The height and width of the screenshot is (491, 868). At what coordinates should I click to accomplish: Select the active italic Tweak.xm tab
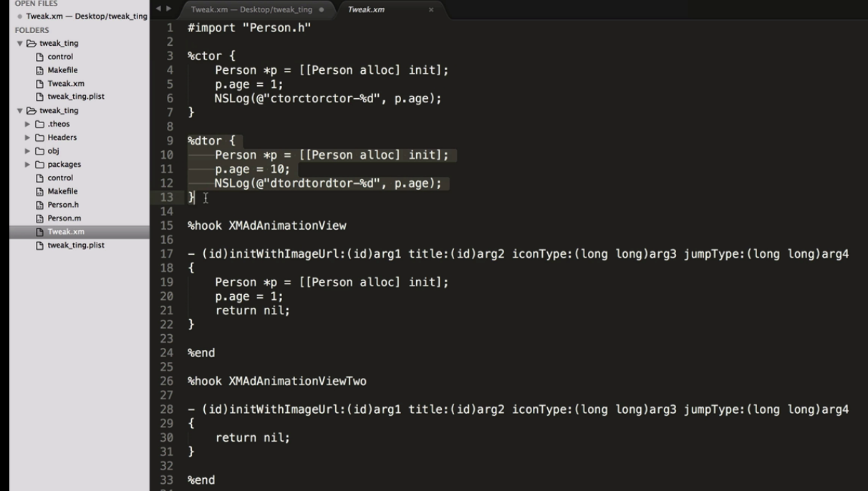click(366, 10)
